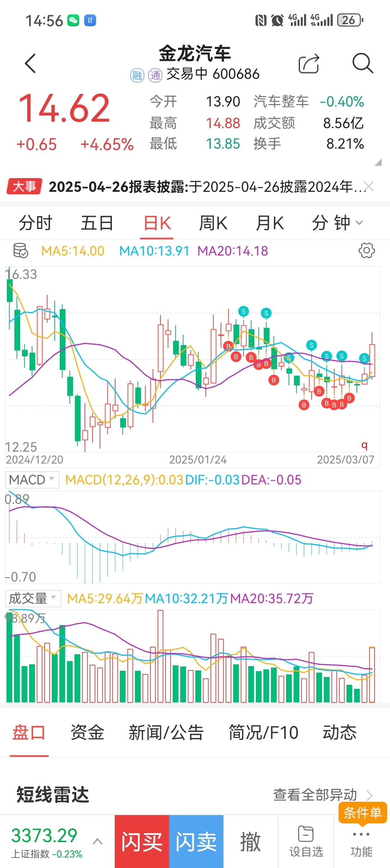Open the 新闻/公告 tab
This screenshot has height=868, width=390.
(166, 732)
